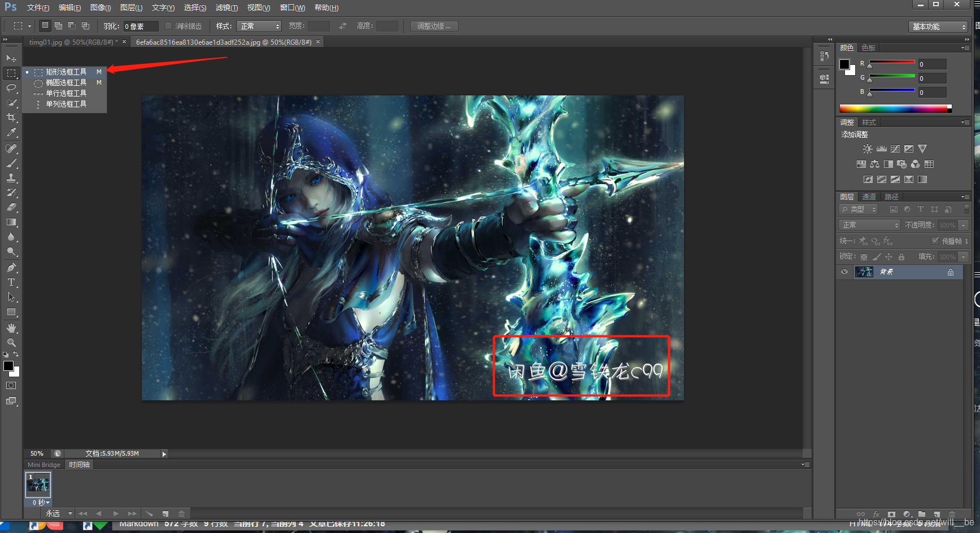Enable Subtract from Selection mode
Screen dimensions: 980x533
72,25
